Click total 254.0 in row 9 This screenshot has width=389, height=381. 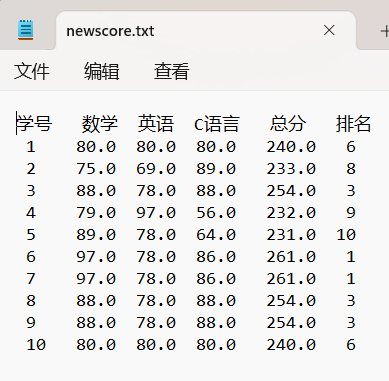pos(291,323)
